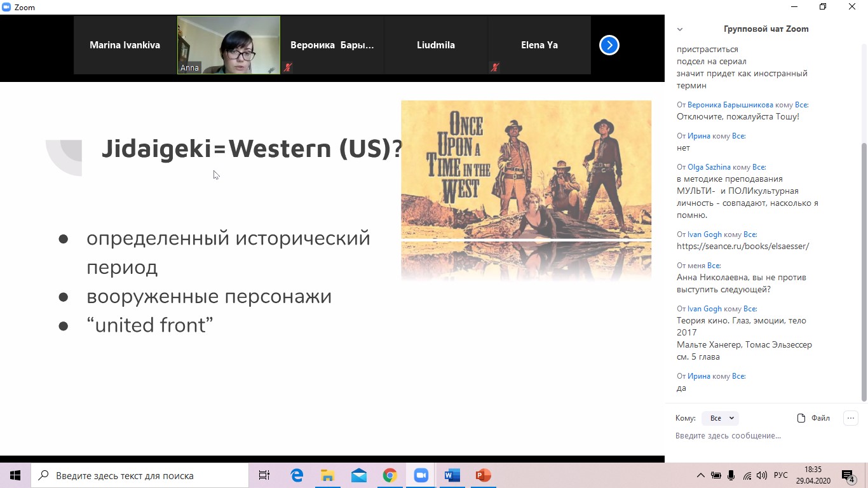Image resolution: width=868 pixels, height=488 pixels.
Task: Open the chat more options ellipsis
Action: 850,418
